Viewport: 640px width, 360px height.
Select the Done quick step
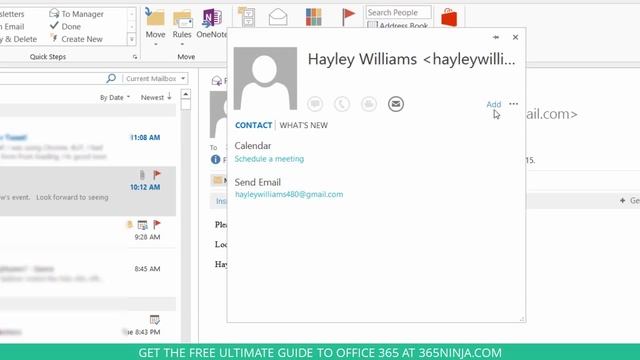click(x=65, y=26)
